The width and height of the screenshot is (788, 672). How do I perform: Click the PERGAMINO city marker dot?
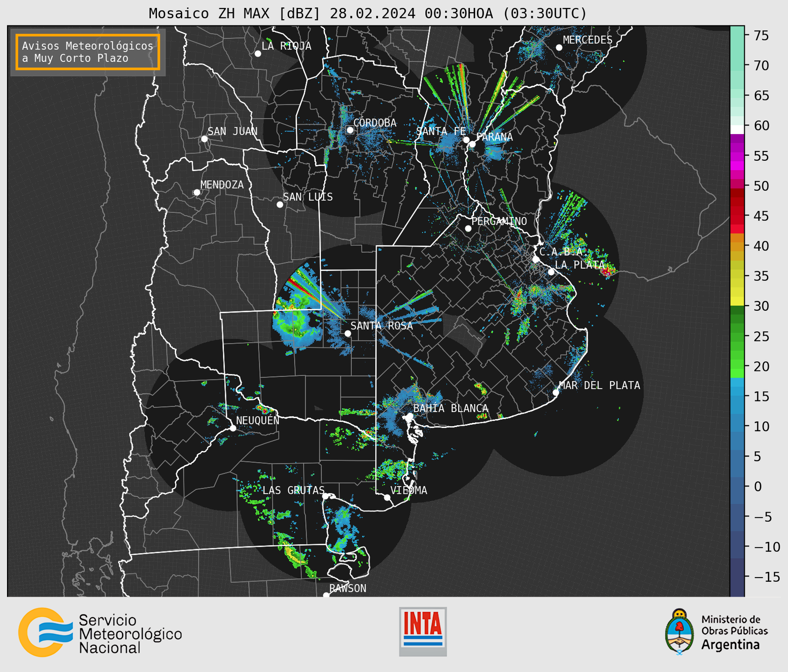point(468,229)
